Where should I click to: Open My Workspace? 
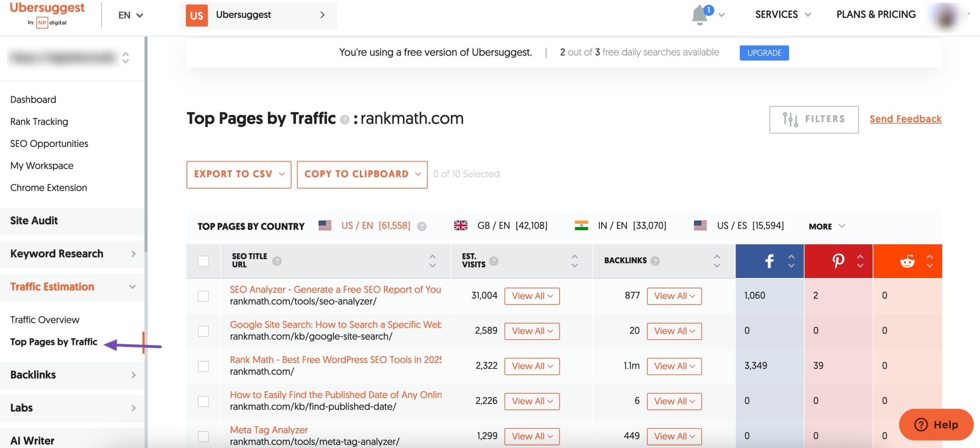click(42, 166)
